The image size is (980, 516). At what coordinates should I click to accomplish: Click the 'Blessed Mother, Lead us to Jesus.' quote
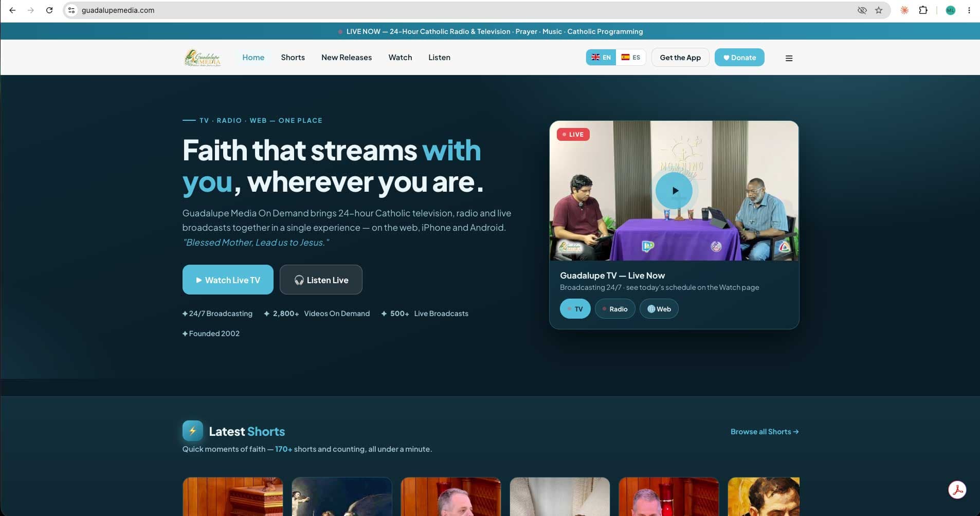(x=256, y=243)
